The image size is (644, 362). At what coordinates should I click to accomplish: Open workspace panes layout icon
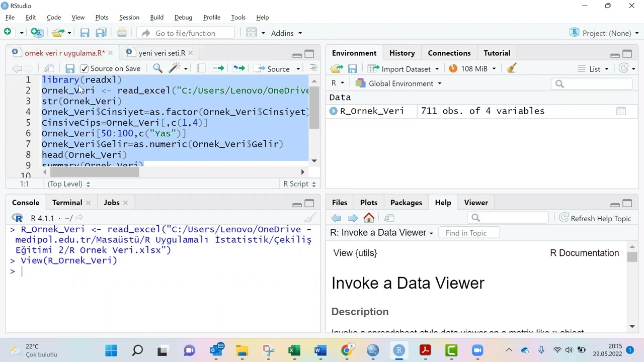[x=252, y=33]
